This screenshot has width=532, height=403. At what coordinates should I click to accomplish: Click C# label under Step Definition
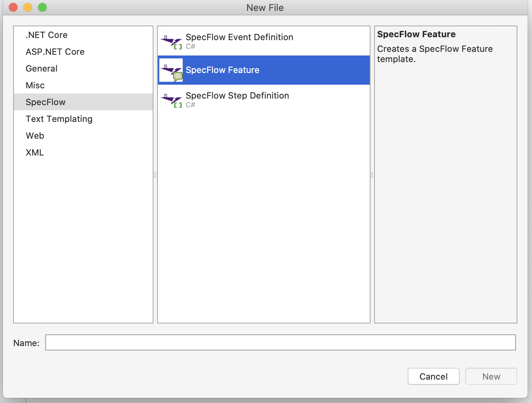coord(190,105)
